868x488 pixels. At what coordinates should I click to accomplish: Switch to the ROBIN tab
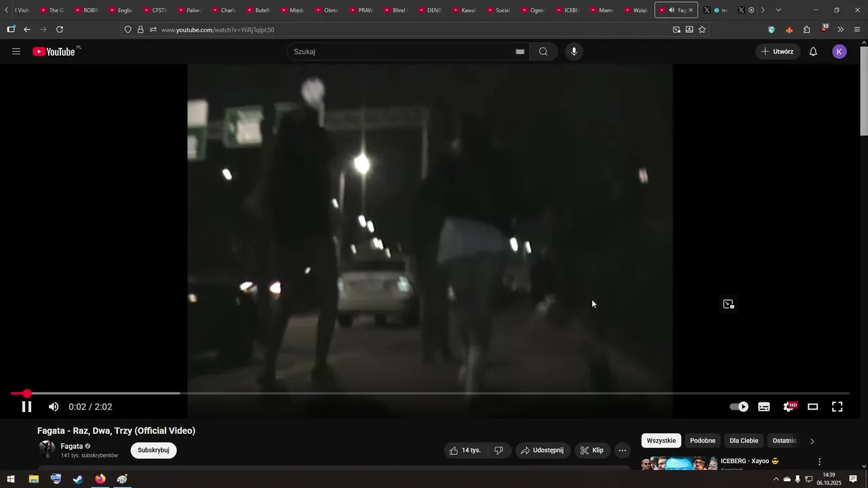[x=86, y=10]
